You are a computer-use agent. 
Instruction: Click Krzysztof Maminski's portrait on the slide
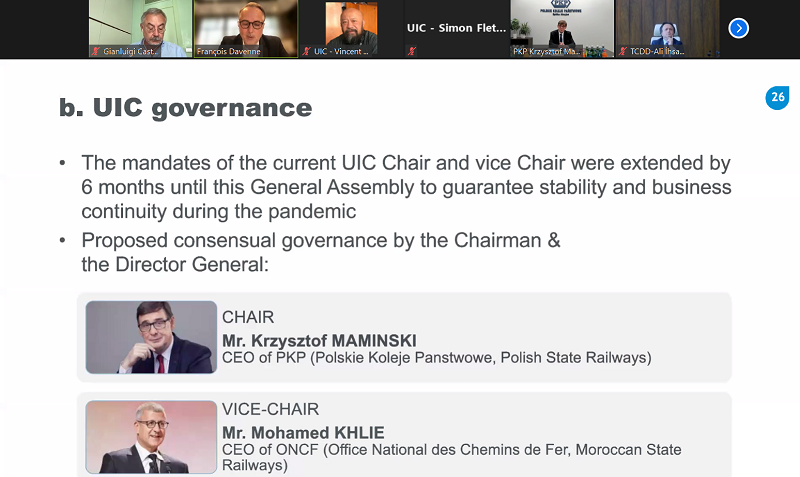(151, 337)
